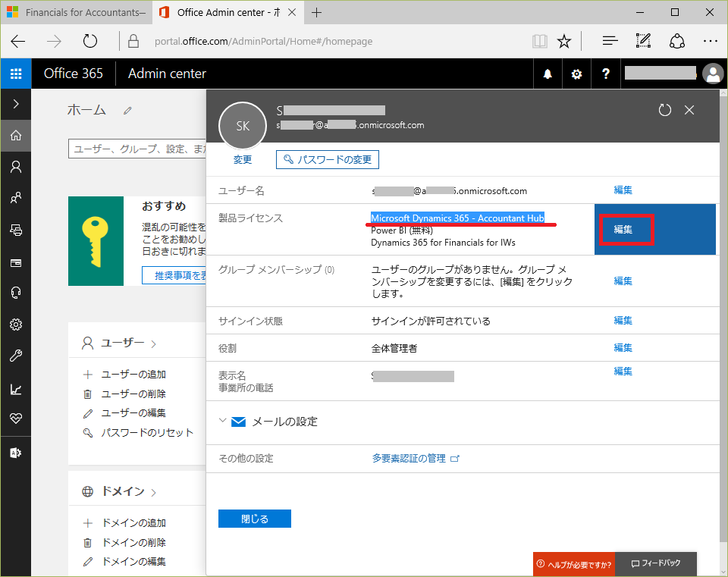Click the Admin center header title
Image resolution: width=728 pixels, height=577 pixels.
pyautogui.click(x=167, y=74)
